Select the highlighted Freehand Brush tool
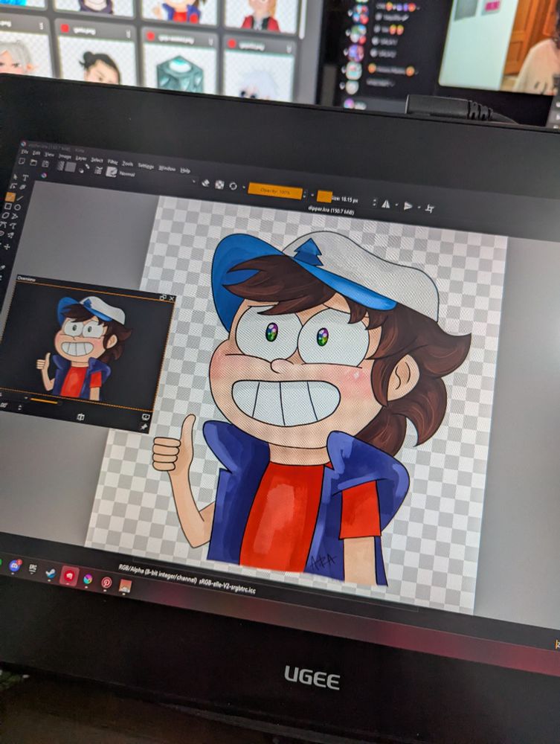This screenshot has width=560, height=744. coord(10,197)
